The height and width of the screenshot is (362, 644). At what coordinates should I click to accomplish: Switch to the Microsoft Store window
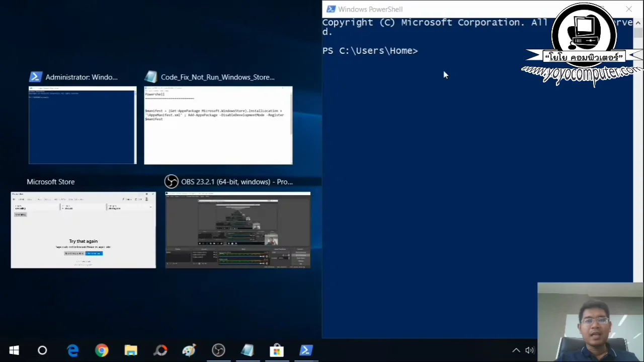click(83, 230)
